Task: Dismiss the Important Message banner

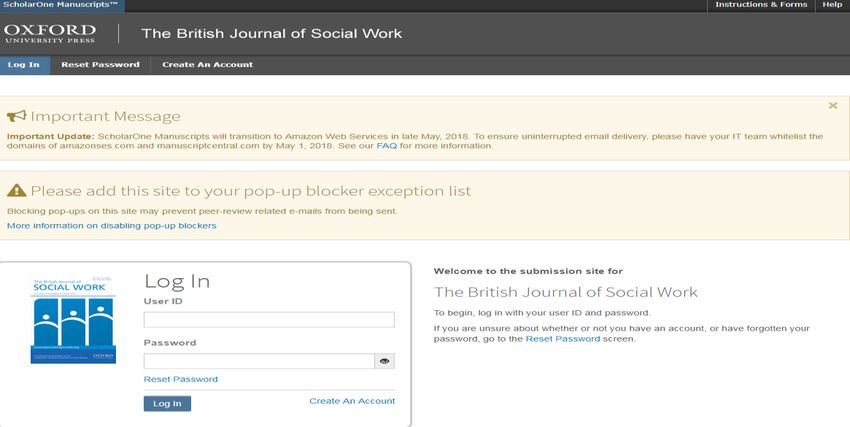Action: (833, 105)
